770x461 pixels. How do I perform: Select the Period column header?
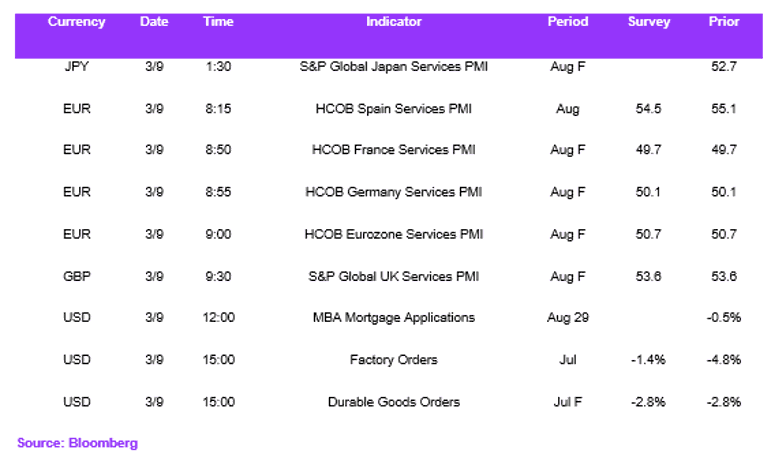click(568, 22)
